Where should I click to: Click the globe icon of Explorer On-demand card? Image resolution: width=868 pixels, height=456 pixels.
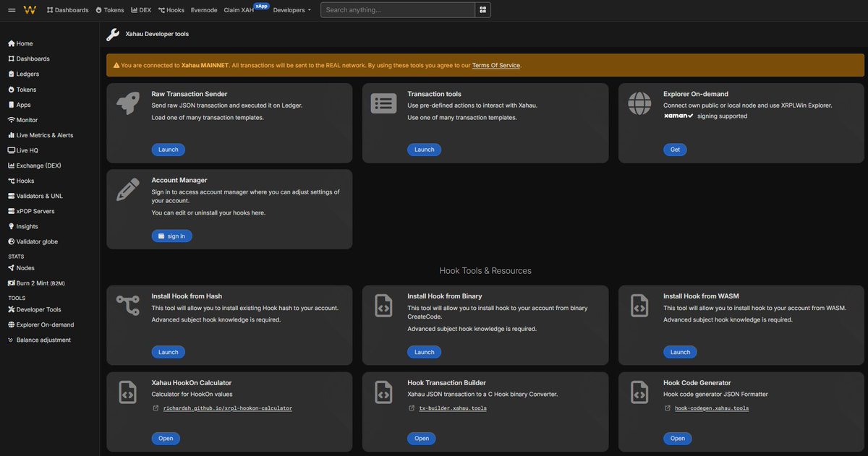(639, 103)
